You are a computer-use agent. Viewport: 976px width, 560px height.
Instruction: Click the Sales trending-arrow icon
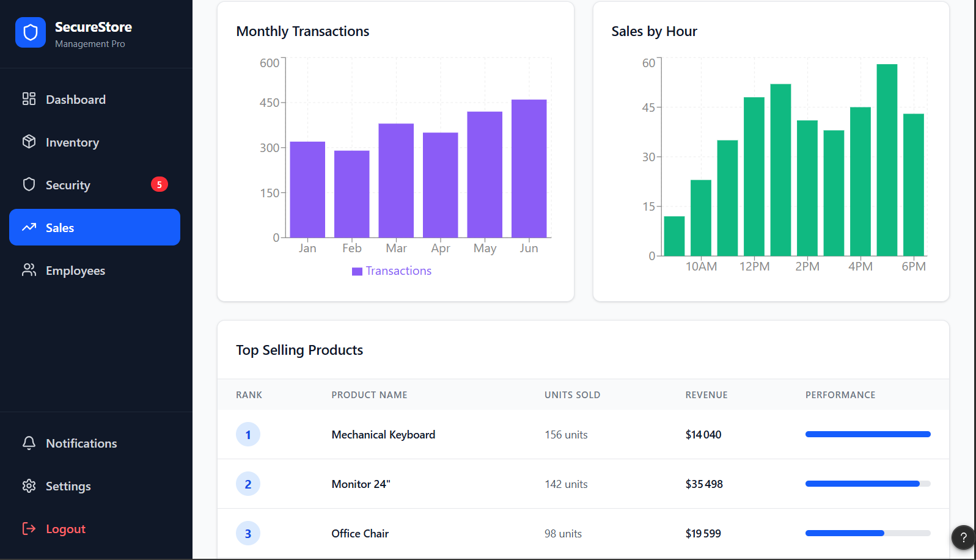pos(29,227)
